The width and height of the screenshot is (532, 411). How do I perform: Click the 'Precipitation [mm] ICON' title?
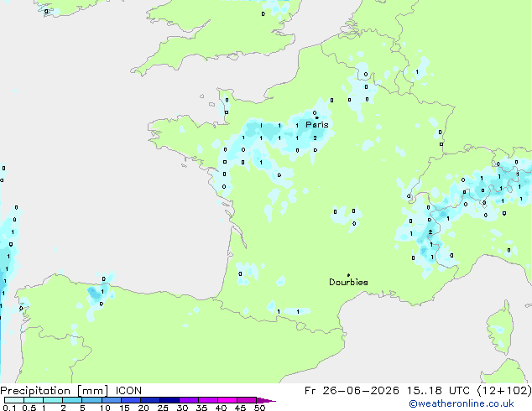pyautogui.click(x=71, y=391)
